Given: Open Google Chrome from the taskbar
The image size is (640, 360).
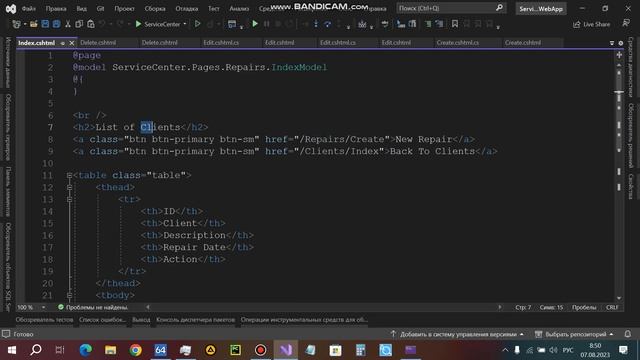Looking at the screenshot, I should click(x=135, y=350).
